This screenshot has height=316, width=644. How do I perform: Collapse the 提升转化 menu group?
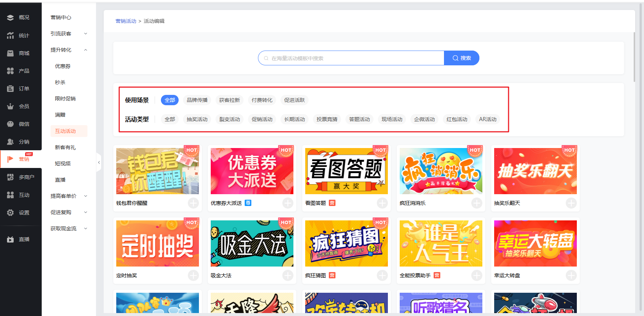(x=69, y=50)
